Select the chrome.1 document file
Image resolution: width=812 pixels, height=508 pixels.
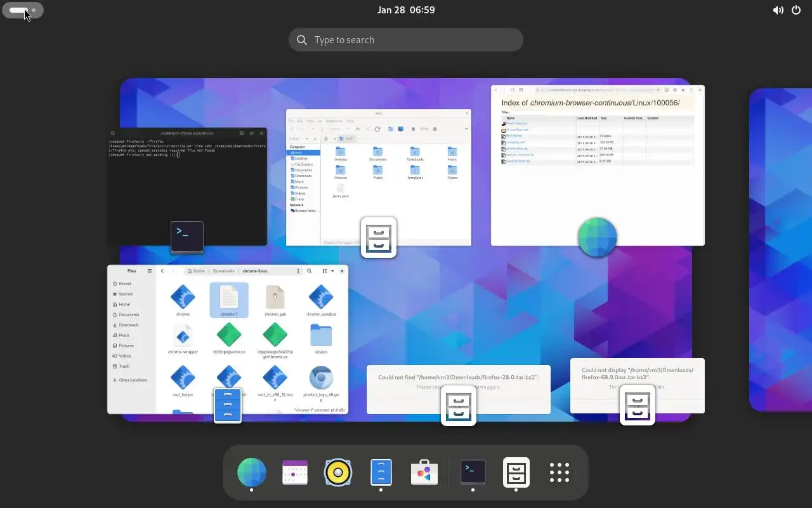pyautogui.click(x=229, y=300)
